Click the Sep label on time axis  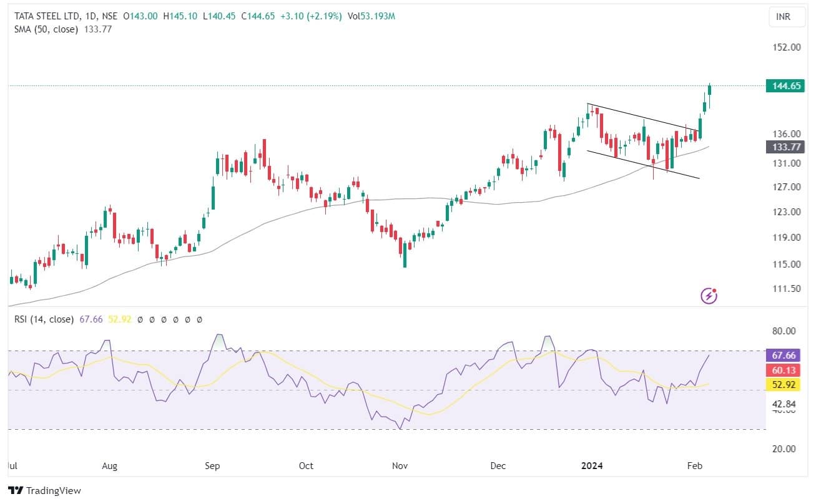[212, 466]
